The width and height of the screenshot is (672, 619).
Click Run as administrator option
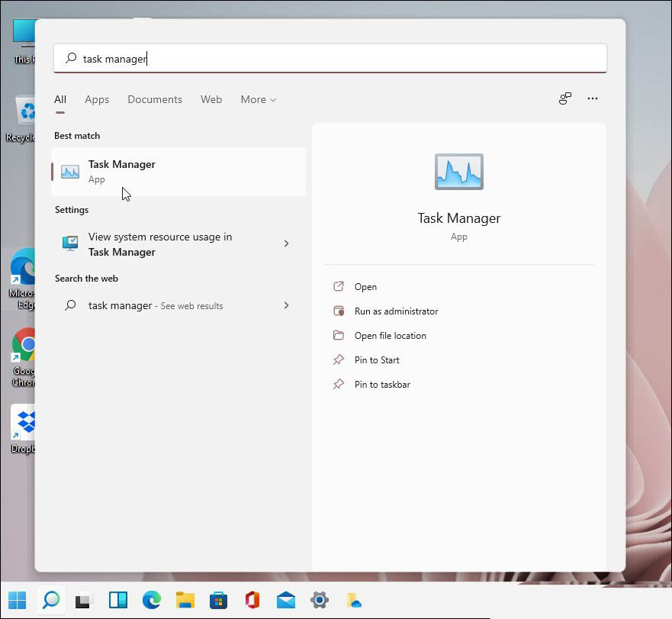396,311
